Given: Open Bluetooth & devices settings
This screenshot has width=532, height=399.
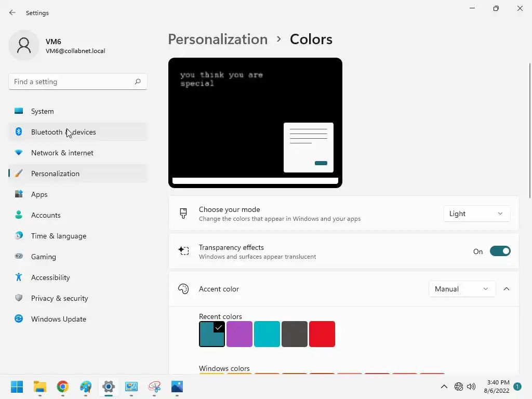Looking at the screenshot, I should pos(78,132).
